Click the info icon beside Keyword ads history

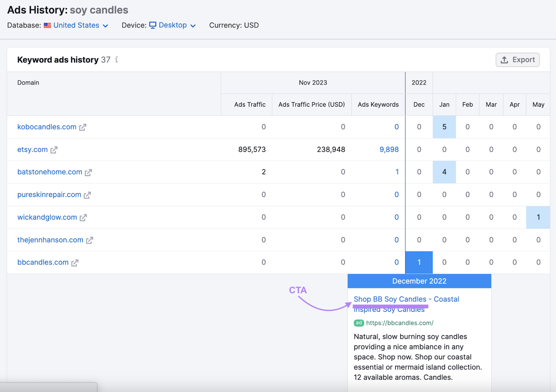(x=117, y=60)
